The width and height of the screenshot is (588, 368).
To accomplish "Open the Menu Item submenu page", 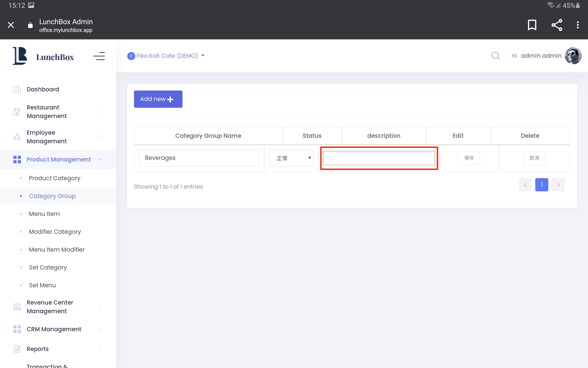I will [x=44, y=214].
